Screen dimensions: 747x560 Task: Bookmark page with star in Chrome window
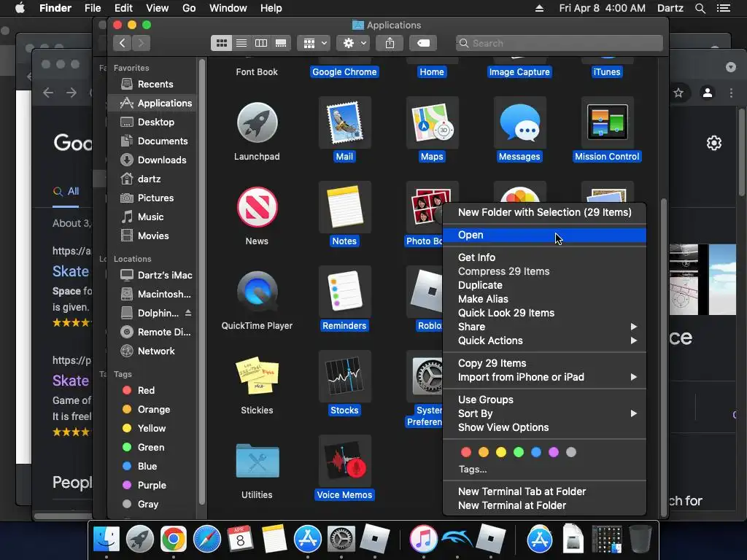[x=678, y=93]
